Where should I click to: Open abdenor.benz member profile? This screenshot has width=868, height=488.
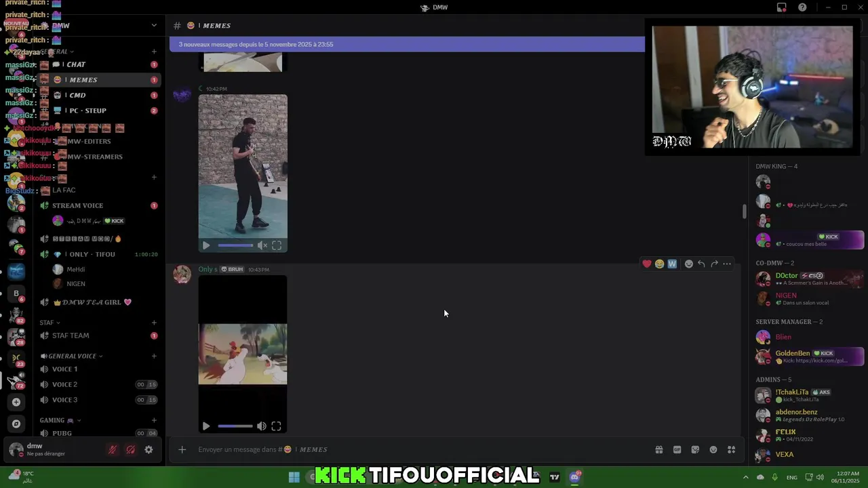click(809, 415)
